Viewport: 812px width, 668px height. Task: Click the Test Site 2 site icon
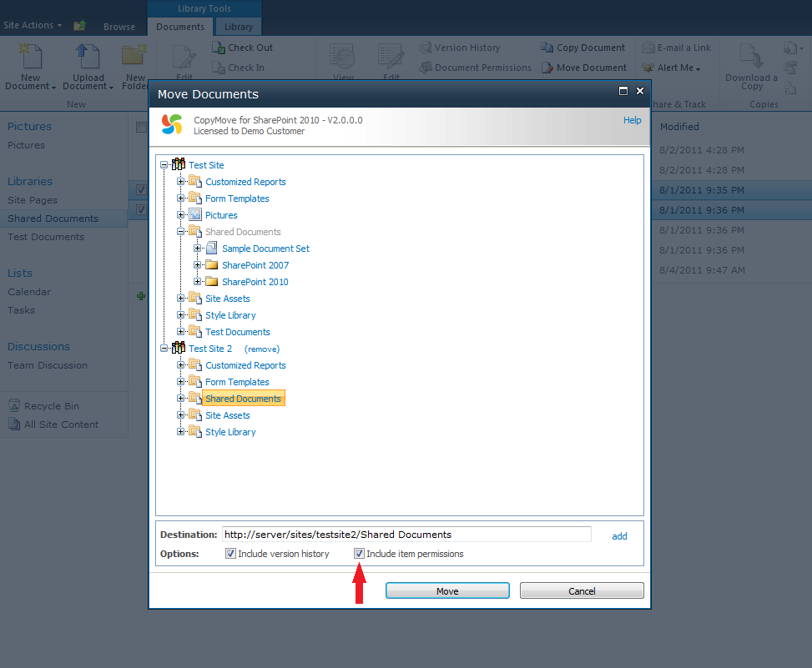pos(178,349)
